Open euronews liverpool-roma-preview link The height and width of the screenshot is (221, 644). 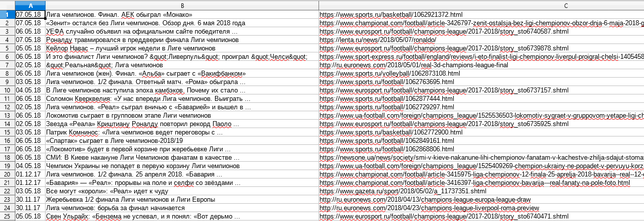point(429,208)
